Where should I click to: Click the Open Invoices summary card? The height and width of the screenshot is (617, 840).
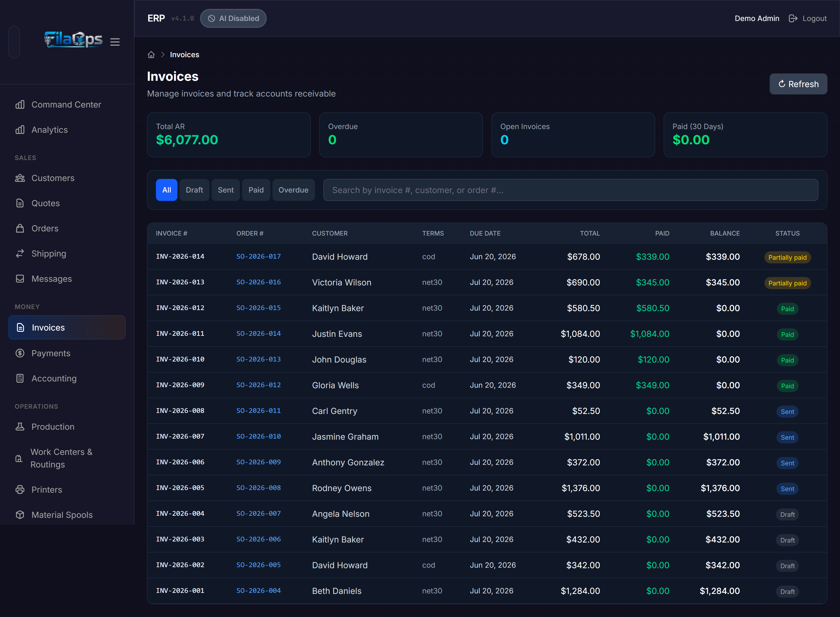pyautogui.click(x=573, y=135)
